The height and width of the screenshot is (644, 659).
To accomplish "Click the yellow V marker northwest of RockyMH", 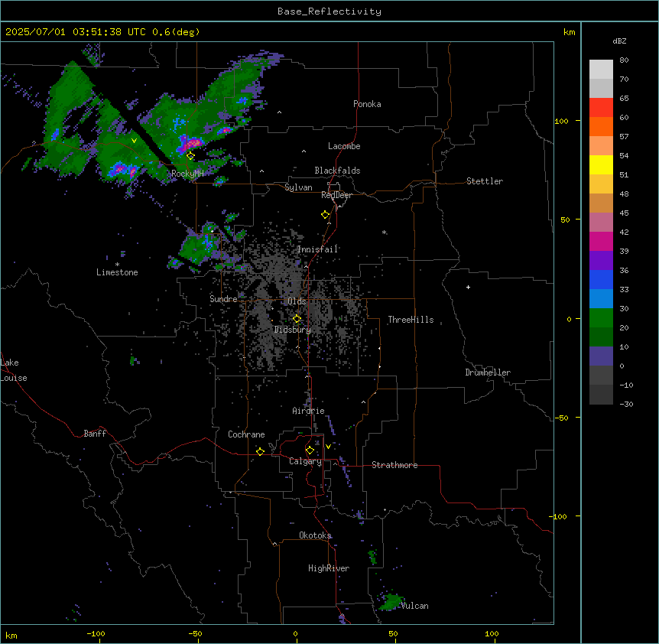I will (x=134, y=141).
